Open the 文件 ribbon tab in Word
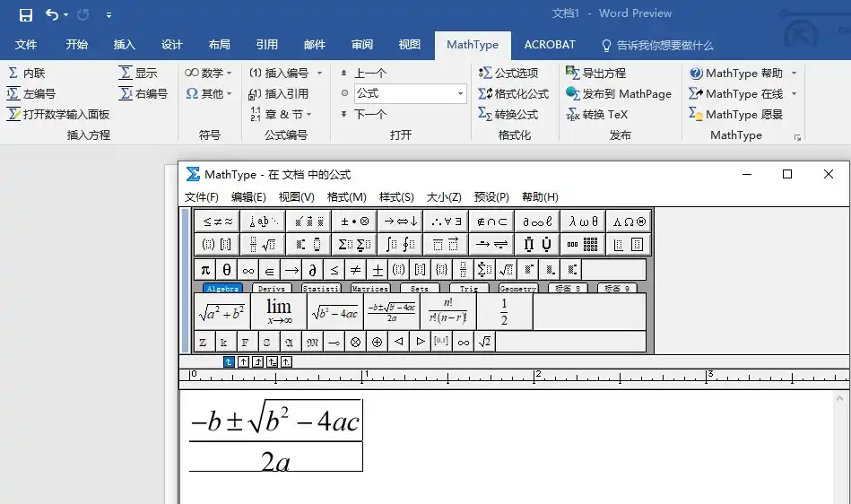Image resolution: width=851 pixels, height=504 pixels. [x=25, y=45]
